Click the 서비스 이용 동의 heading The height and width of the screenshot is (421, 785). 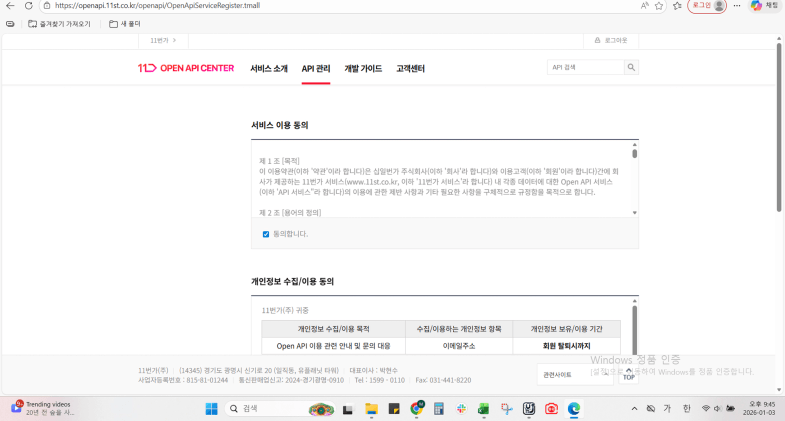279,125
